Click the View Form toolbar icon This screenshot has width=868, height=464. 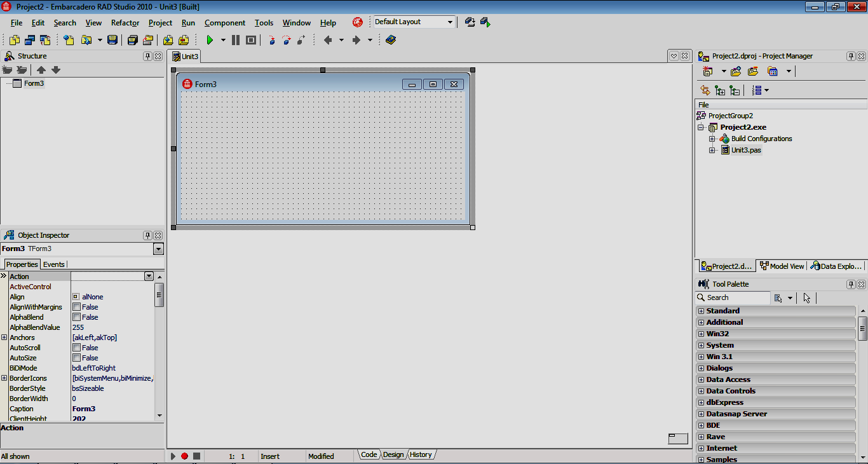30,40
